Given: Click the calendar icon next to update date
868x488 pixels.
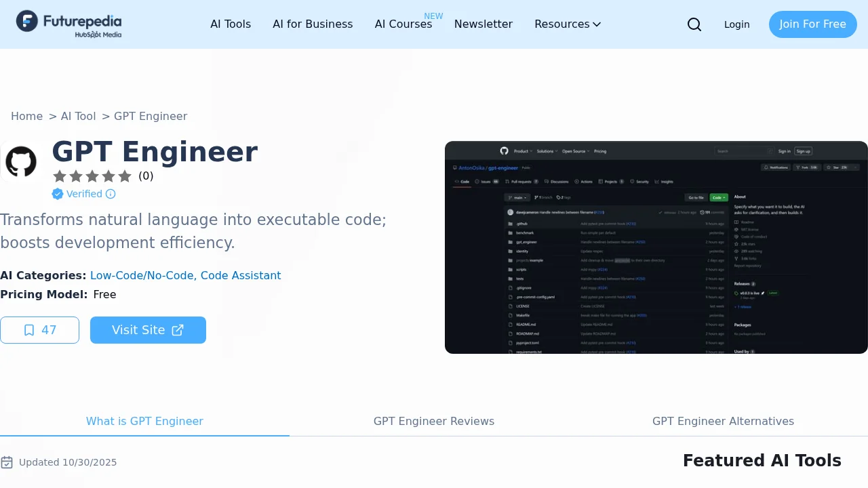Looking at the screenshot, I should tap(7, 462).
